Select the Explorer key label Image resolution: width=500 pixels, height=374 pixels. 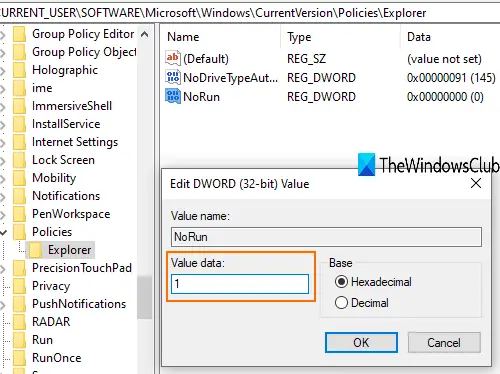point(70,250)
